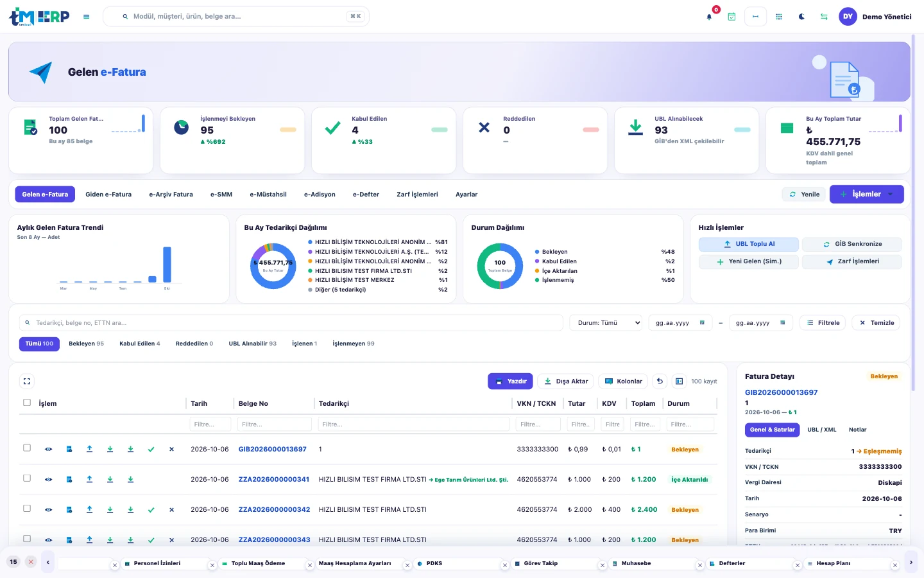Reject invoice GIB2026000013697 with X icon

pos(171,450)
